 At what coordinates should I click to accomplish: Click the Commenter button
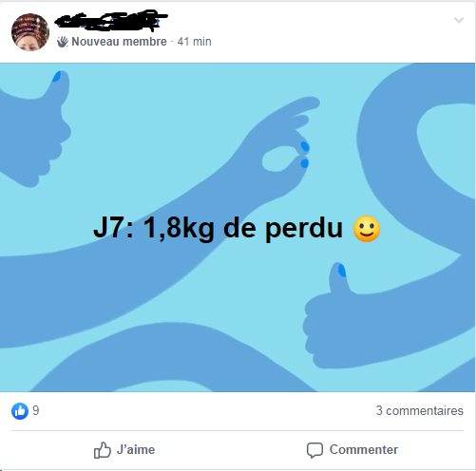click(352, 450)
